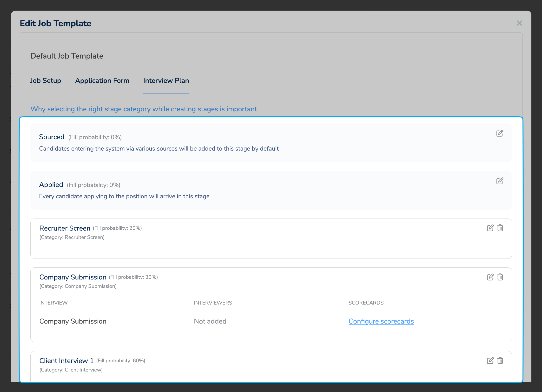Edit the Client Interview 1 stage
This screenshot has width=542, height=392.
coord(490,361)
